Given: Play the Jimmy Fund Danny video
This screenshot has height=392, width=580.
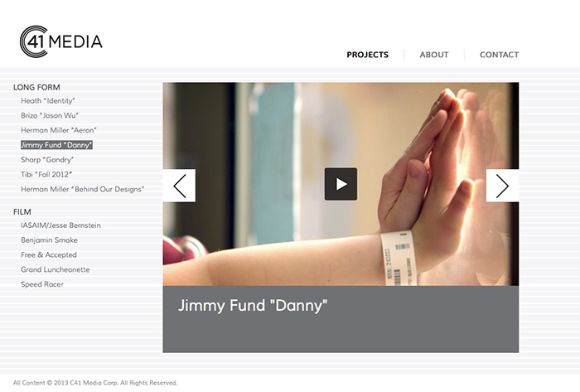Looking at the screenshot, I should coord(341,184).
